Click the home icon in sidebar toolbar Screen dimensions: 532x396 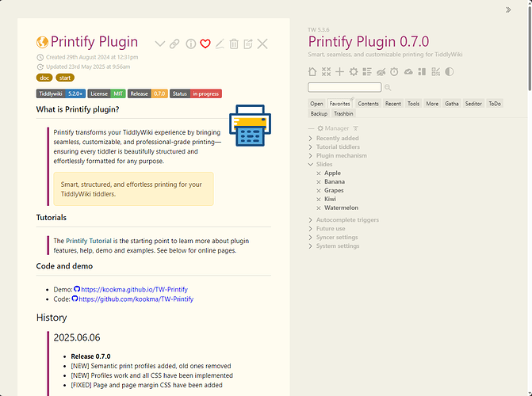point(312,71)
